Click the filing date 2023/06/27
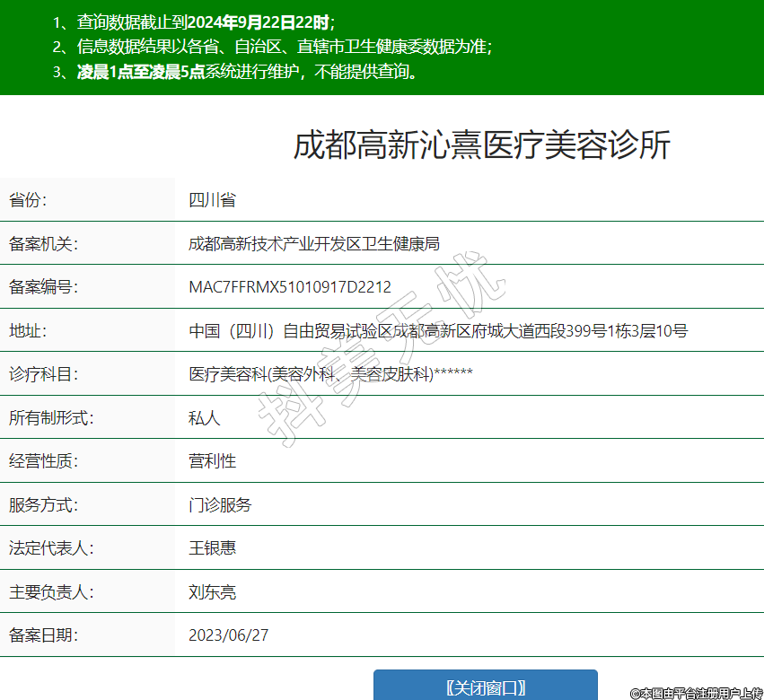Screen dimensions: 764x700 pyautogui.click(x=228, y=635)
